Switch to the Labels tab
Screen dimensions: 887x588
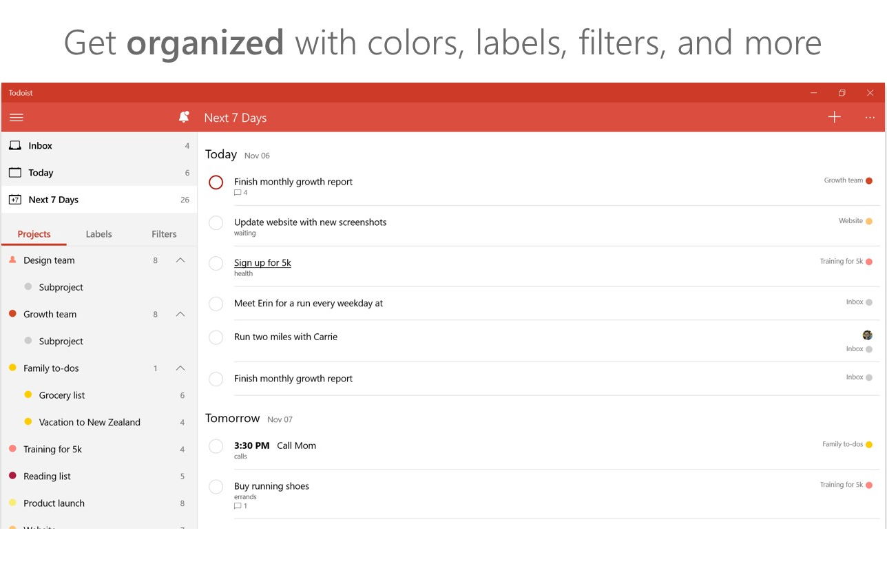coord(98,234)
